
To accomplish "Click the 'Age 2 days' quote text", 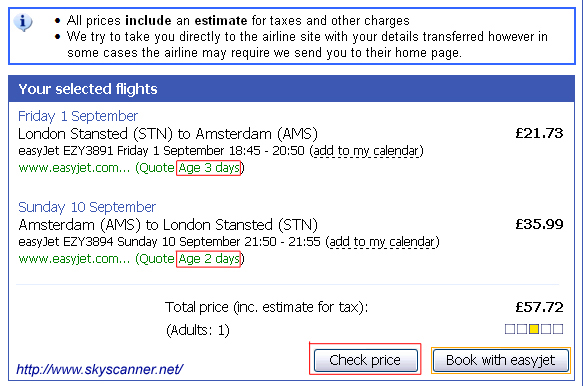I will click(209, 258).
